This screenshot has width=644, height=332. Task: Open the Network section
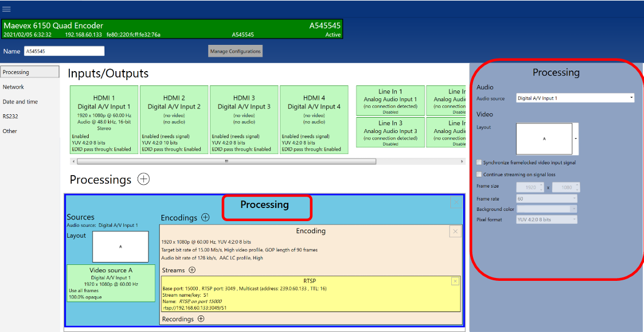14,87
